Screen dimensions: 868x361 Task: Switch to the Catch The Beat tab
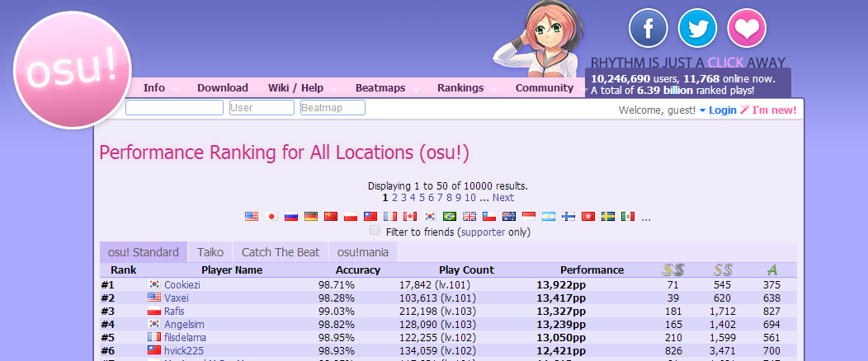(x=281, y=253)
